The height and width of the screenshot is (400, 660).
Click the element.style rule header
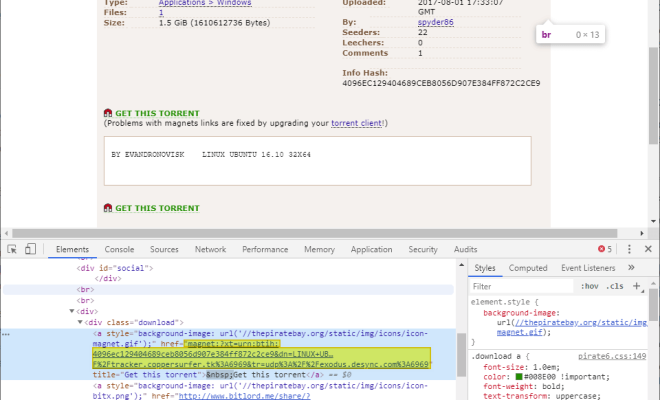click(504, 301)
